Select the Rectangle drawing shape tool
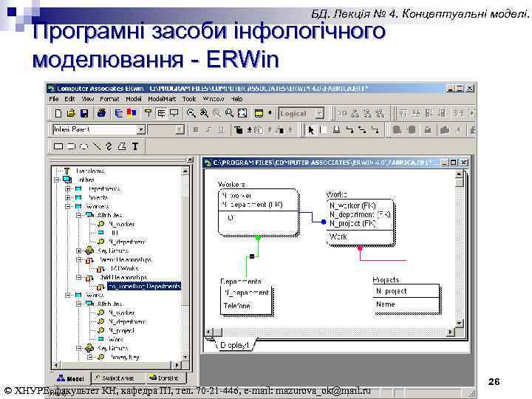Viewport: 532px width, 399px height. tap(58, 146)
